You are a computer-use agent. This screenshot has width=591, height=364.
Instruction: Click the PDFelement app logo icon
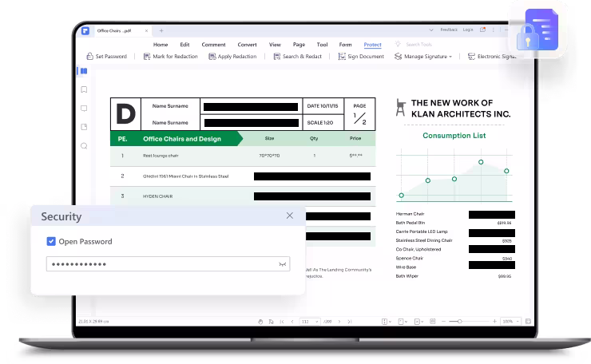point(85,31)
